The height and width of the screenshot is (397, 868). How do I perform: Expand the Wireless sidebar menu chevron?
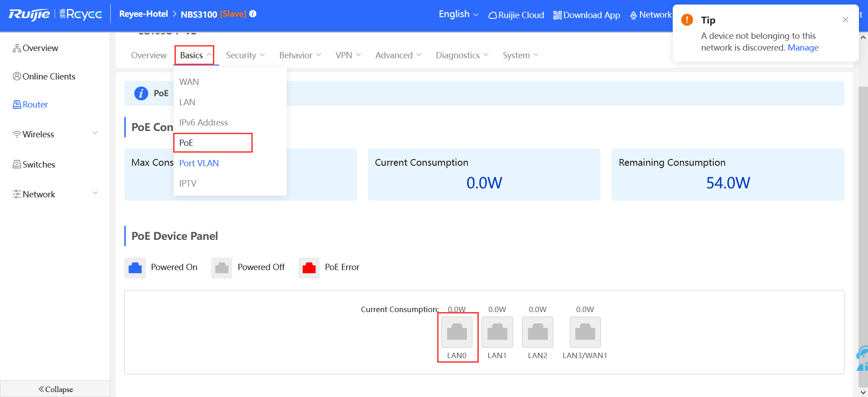pyautogui.click(x=95, y=133)
